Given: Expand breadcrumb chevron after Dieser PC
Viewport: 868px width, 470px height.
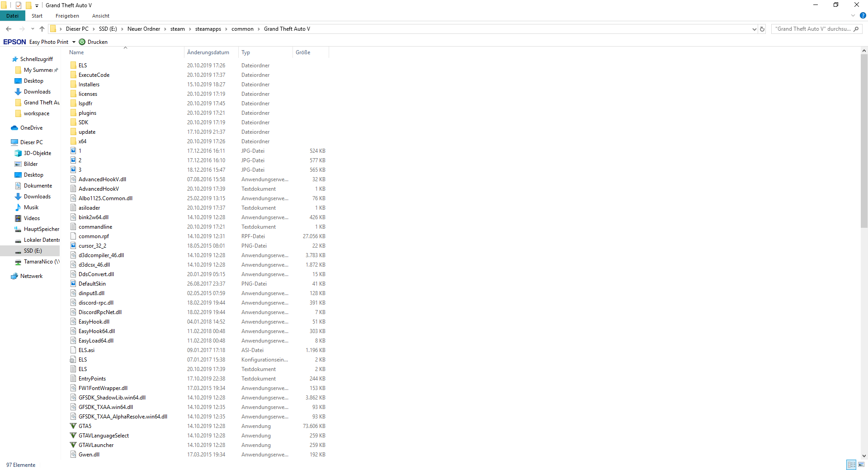Looking at the screenshot, I should pyautogui.click(x=94, y=29).
